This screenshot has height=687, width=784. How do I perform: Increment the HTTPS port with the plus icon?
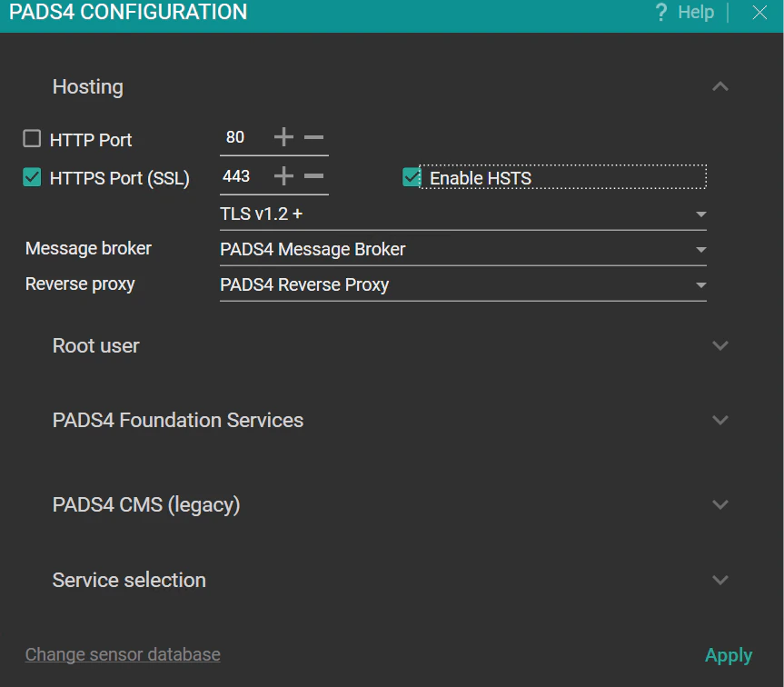tap(283, 176)
